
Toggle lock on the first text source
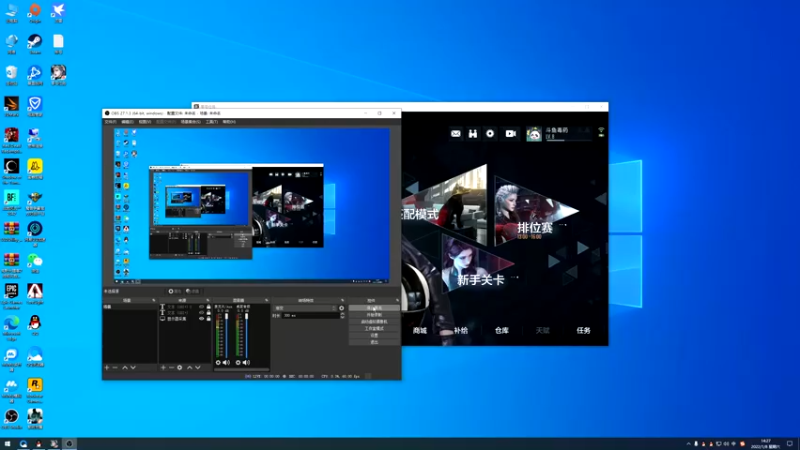click(209, 307)
